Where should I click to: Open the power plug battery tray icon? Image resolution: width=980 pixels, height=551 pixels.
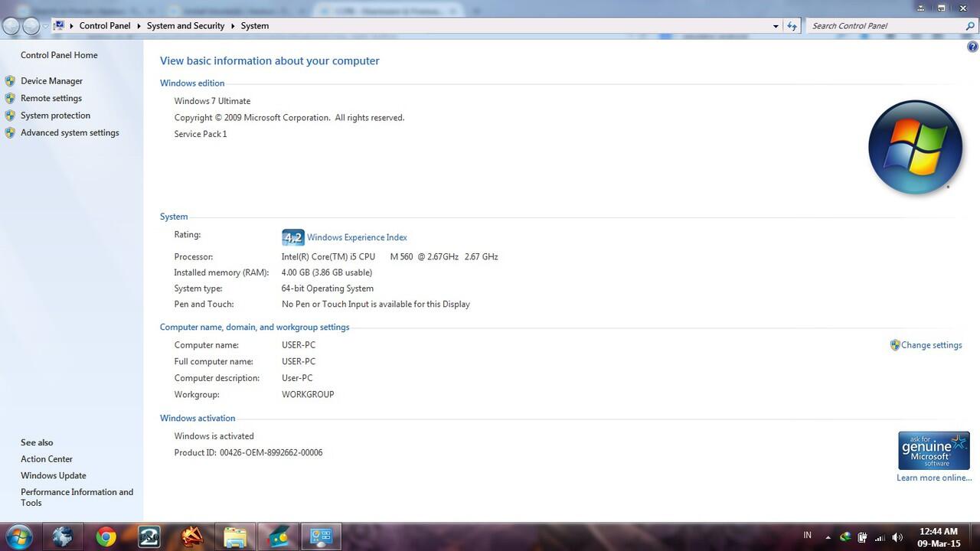point(862,537)
